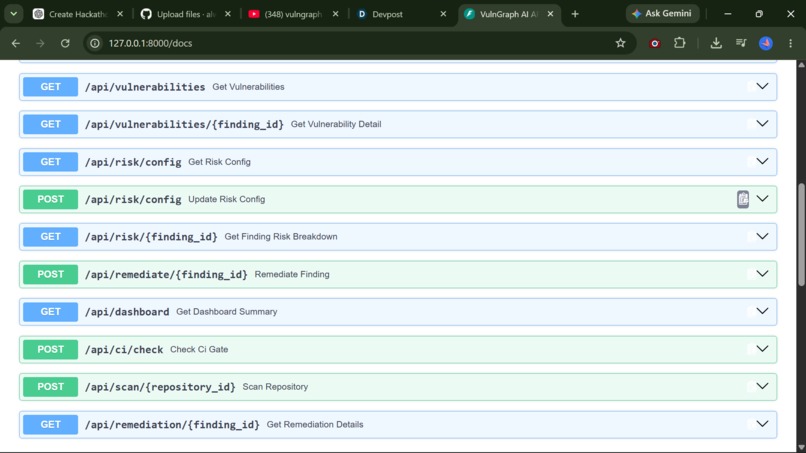The width and height of the screenshot is (806, 453).
Task: Click the /api/vulnerabilities/{finding_id} path
Action: (184, 124)
